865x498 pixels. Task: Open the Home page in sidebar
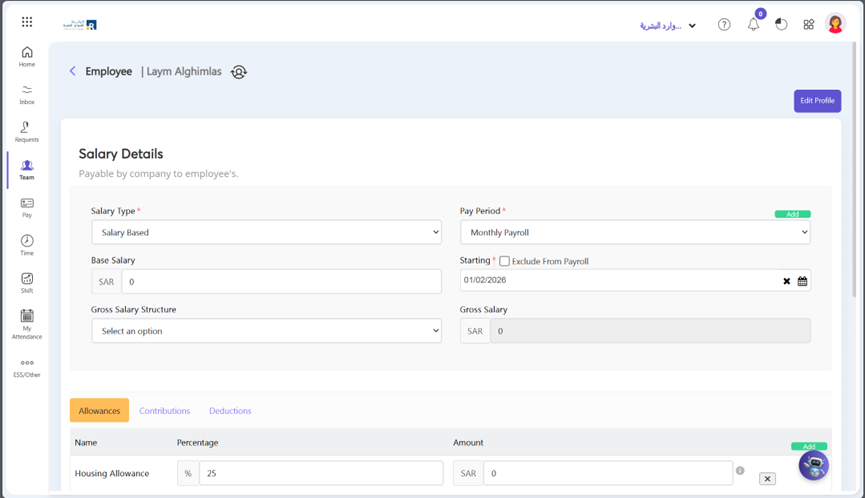click(27, 56)
